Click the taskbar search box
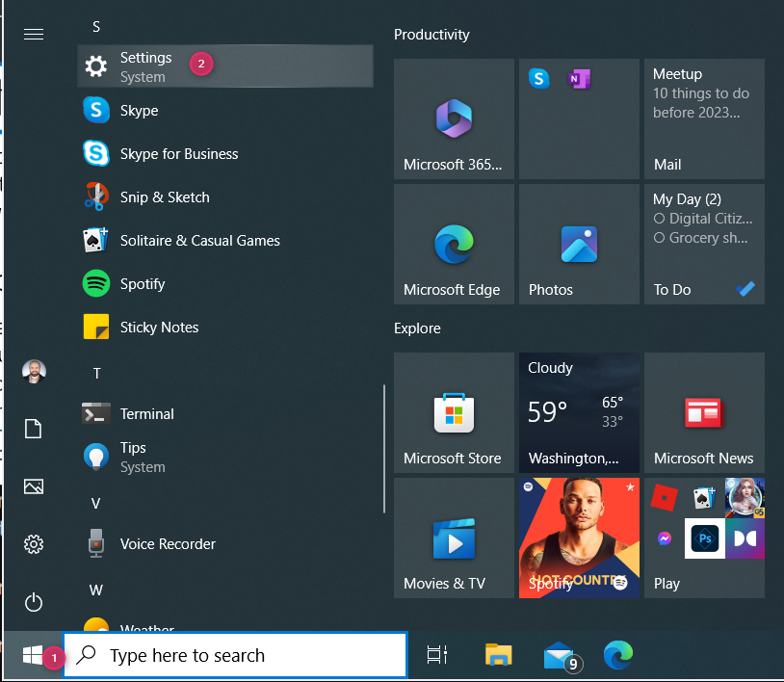784x682 pixels. point(235,655)
